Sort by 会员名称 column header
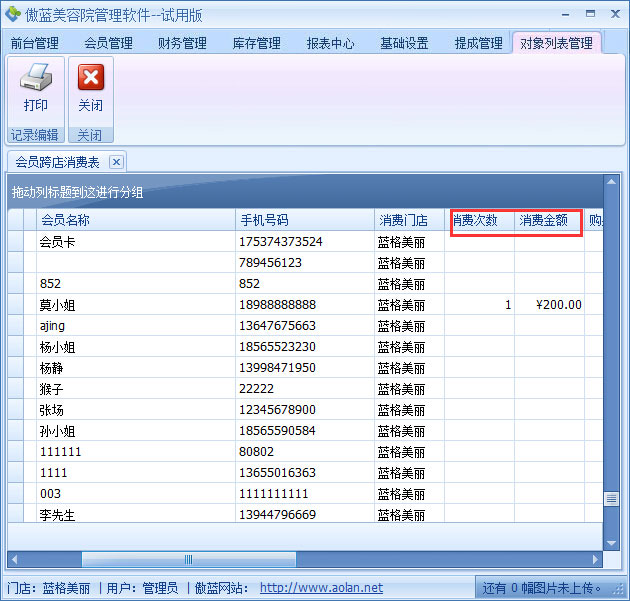This screenshot has height=601, width=630. tap(135, 220)
